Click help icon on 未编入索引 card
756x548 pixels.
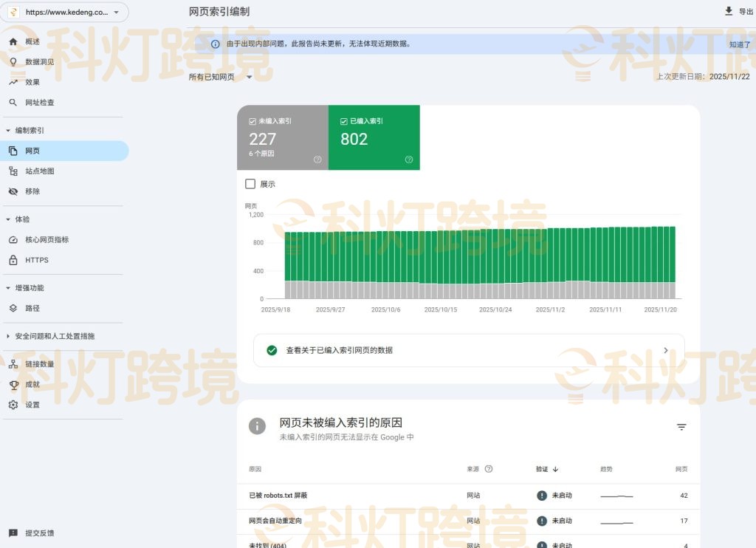[317, 160]
